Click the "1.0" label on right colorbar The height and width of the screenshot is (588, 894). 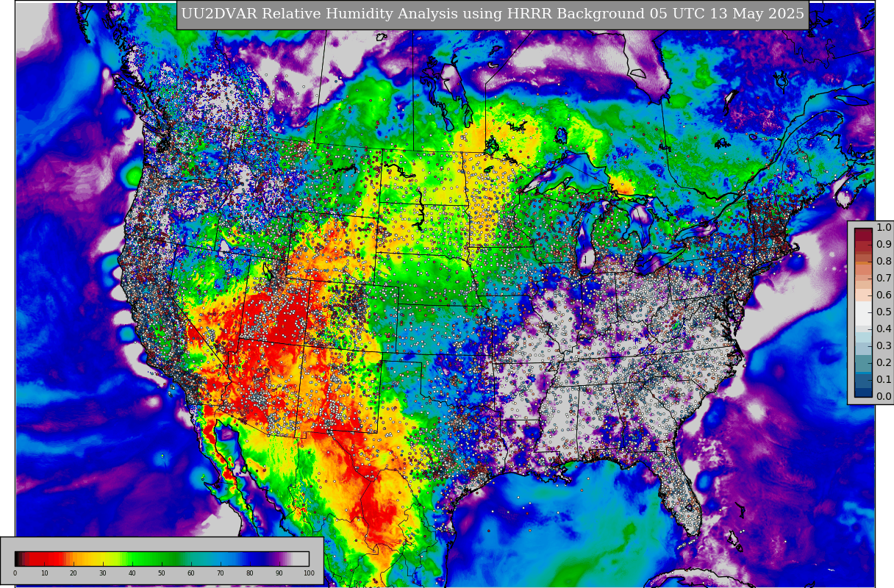tap(884, 228)
